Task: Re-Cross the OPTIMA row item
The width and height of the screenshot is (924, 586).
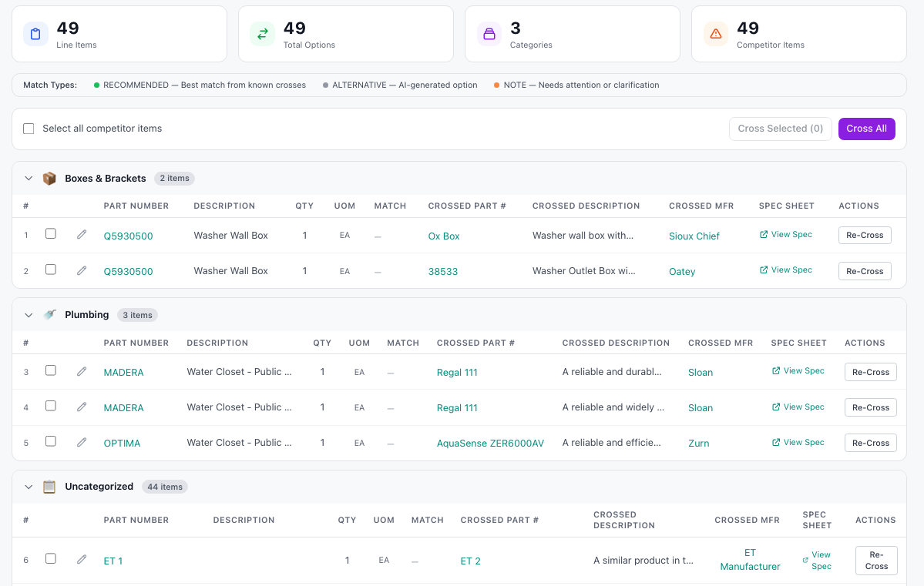Action: (x=870, y=443)
